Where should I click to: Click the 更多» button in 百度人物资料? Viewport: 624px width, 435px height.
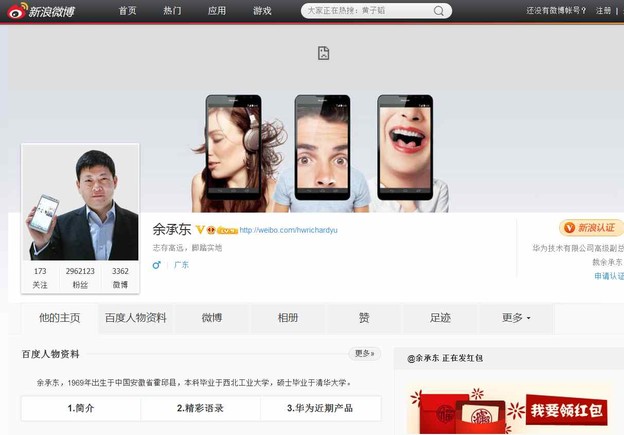coord(365,353)
